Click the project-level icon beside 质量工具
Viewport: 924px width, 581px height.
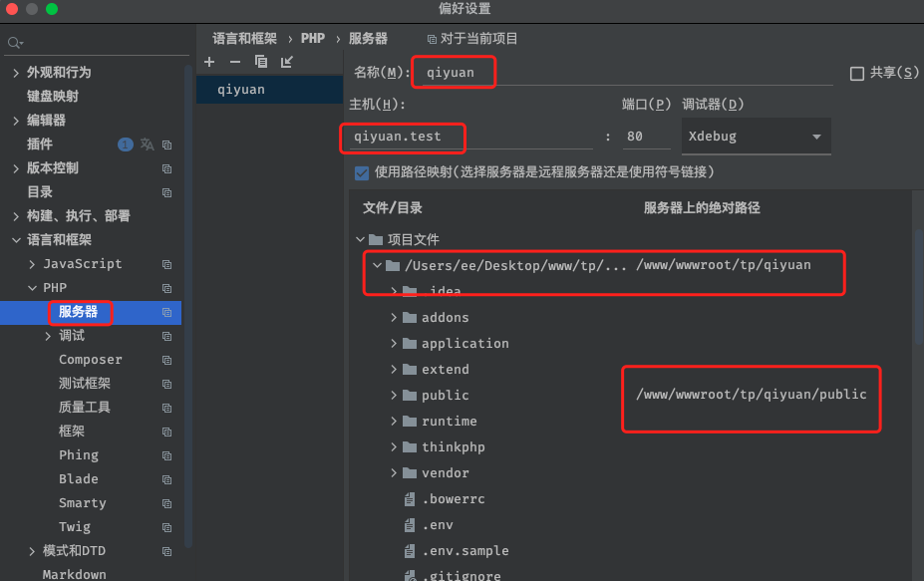pos(166,408)
